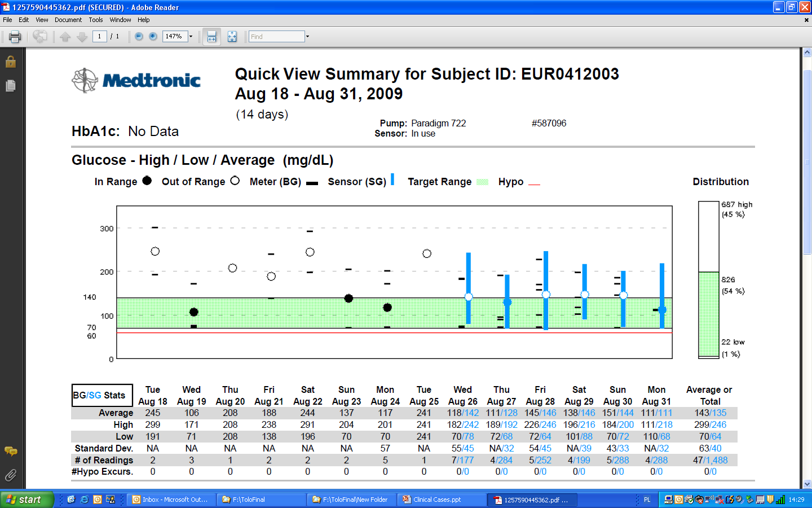Switch to F:\ToloFinal\New Folder taskbar button
This screenshot has width=812, height=508.
pyautogui.click(x=352, y=500)
